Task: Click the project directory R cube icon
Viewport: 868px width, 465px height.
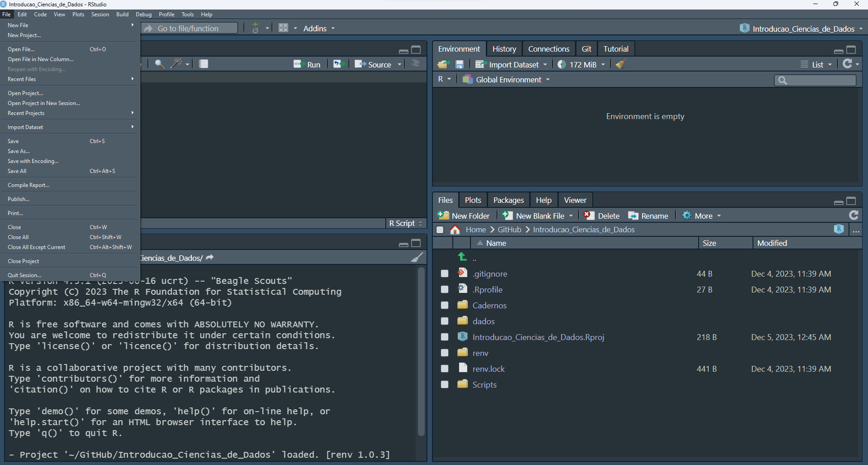Action: [839, 229]
